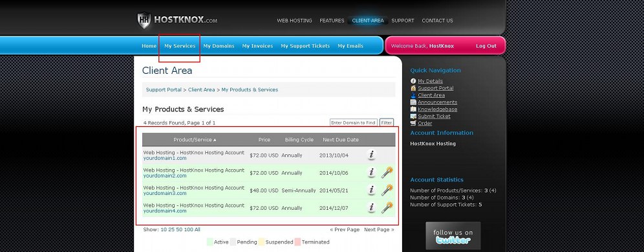The height and width of the screenshot is (252, 644).
Task: View info icon for yourdomain3.com row
Action: [371, 190]
